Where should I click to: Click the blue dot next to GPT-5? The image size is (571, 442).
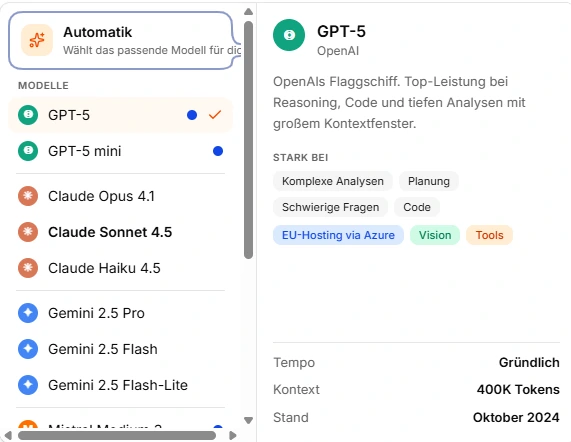tap(192, 115)
